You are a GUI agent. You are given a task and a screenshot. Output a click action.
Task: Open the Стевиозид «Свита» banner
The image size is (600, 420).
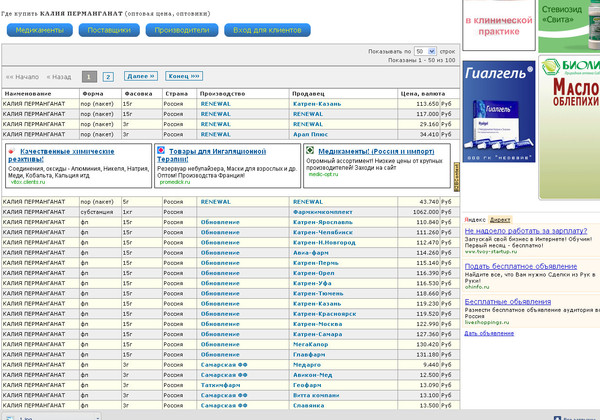[x=569, y=26]
